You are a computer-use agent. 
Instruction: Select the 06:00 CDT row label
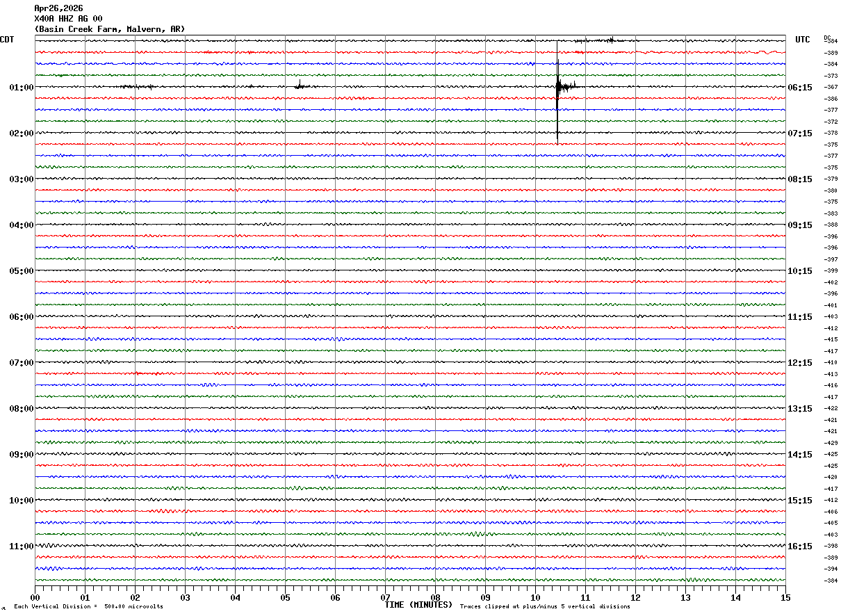click(x=22, y=316)
